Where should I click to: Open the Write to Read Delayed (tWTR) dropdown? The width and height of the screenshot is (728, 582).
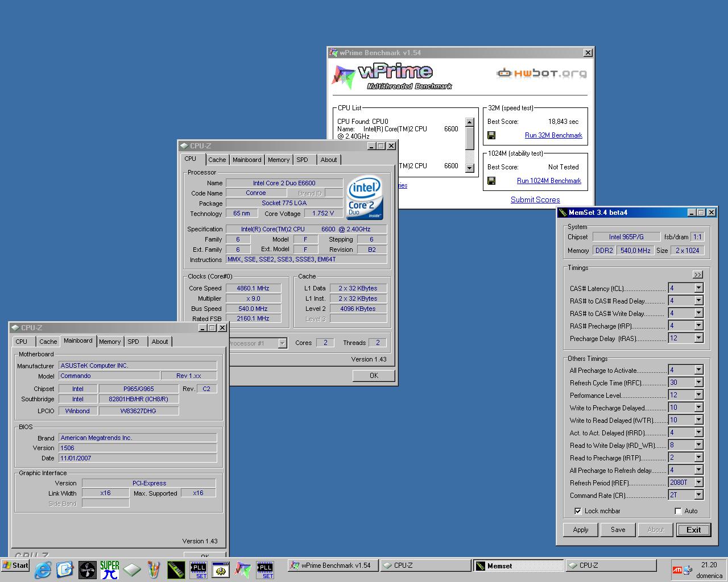(x=698, y=420)
